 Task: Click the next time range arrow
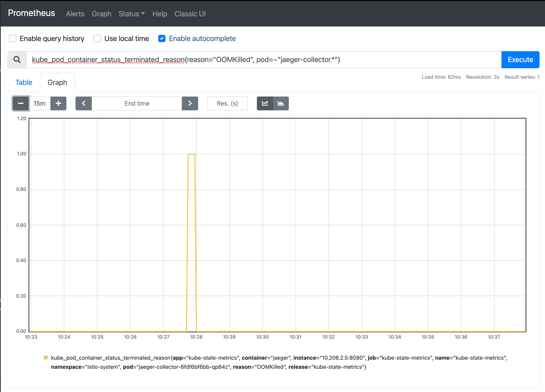[190, 103]
